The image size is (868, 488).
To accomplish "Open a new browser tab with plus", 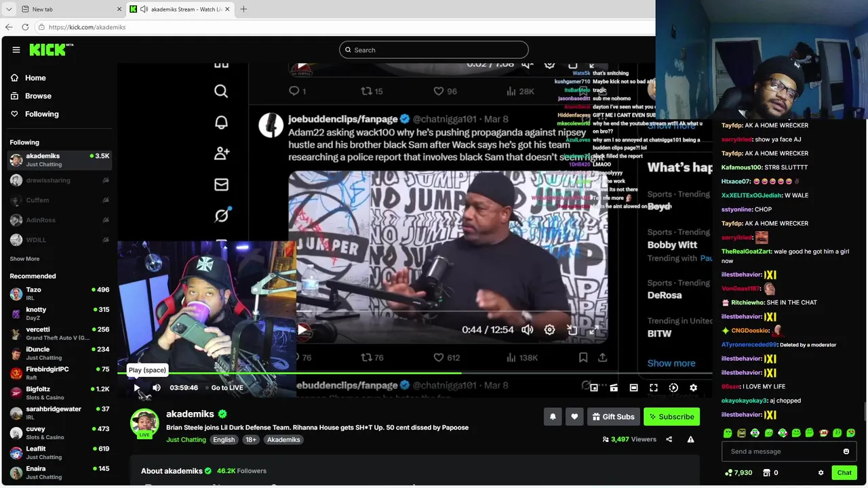I will click(x=243, y=9).
